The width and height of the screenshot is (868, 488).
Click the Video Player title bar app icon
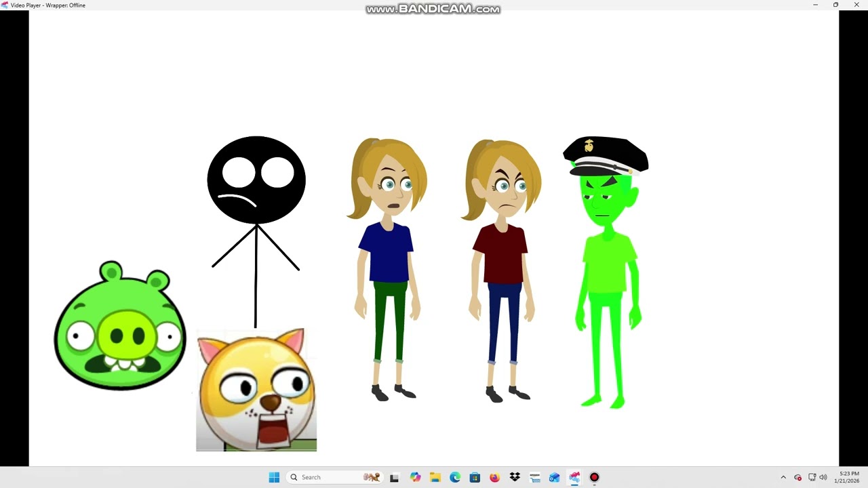5,5
